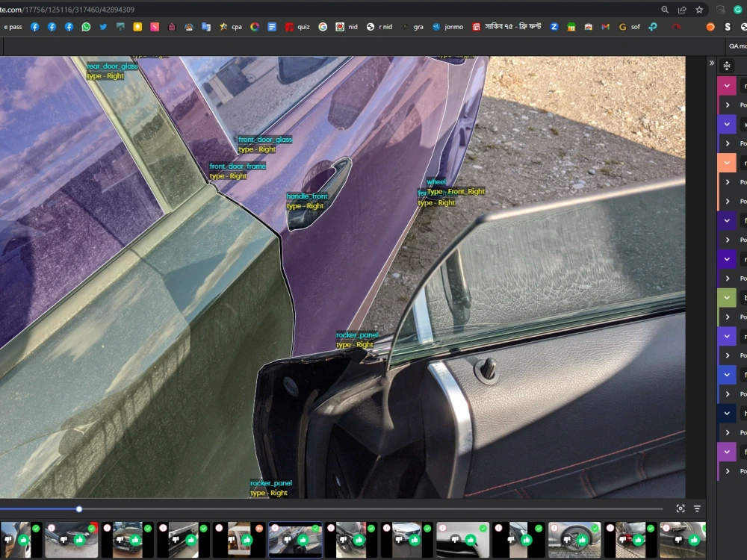Thumbs-up the white car front thumbnail
The image size is (747, 560).
tap(415, 540)
